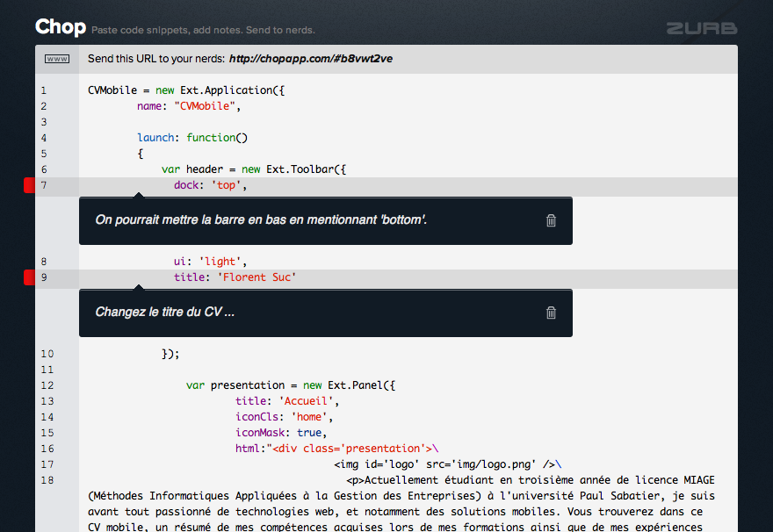
Task: Click the red marker on line 9
Action: pos(29,278)
